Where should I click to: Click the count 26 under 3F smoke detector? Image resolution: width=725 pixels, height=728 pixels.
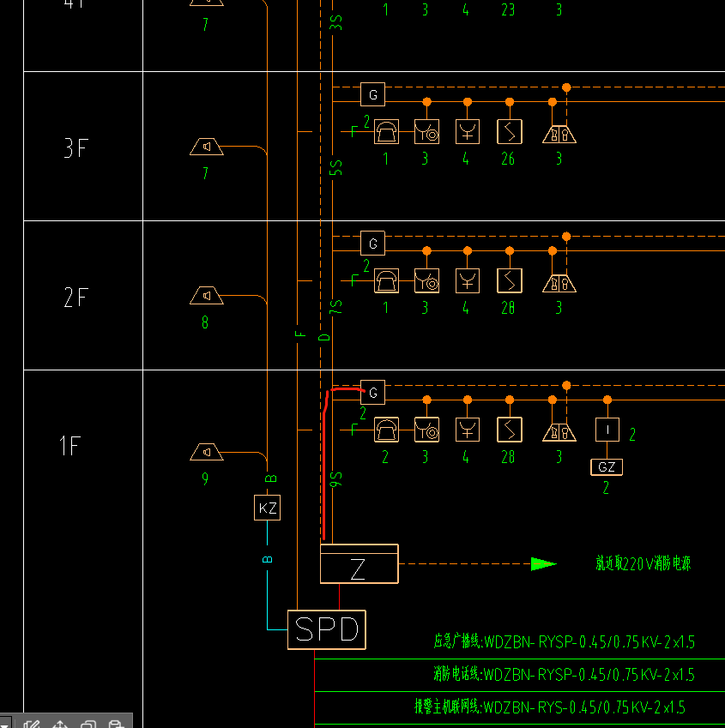click(508, 159)
